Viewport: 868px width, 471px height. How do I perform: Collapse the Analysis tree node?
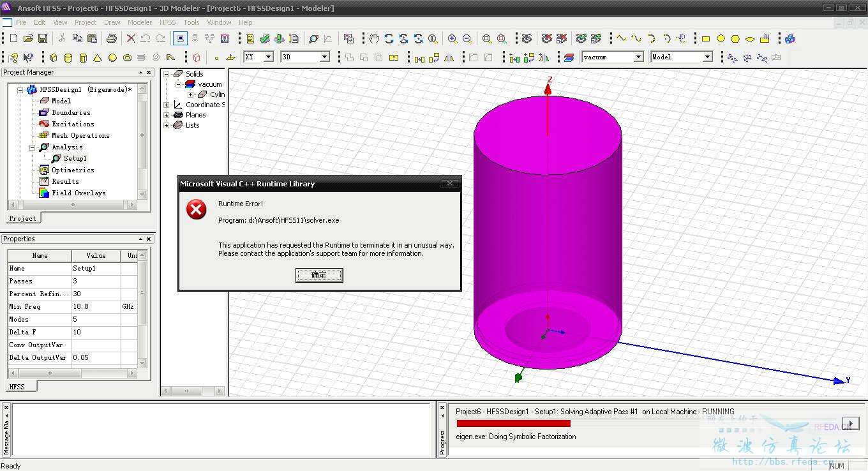coord(32,147)
